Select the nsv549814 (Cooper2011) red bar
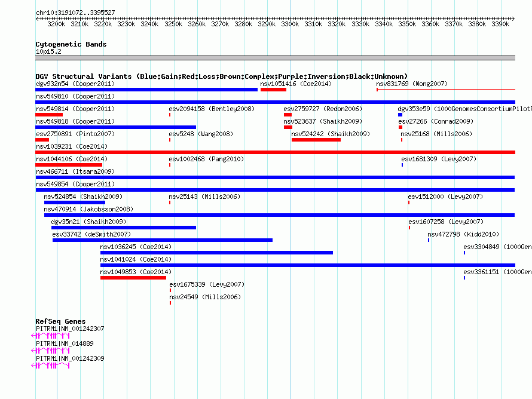Image resolution: width=532 pixels, height=399 pixels. click(x=49, y=115)
